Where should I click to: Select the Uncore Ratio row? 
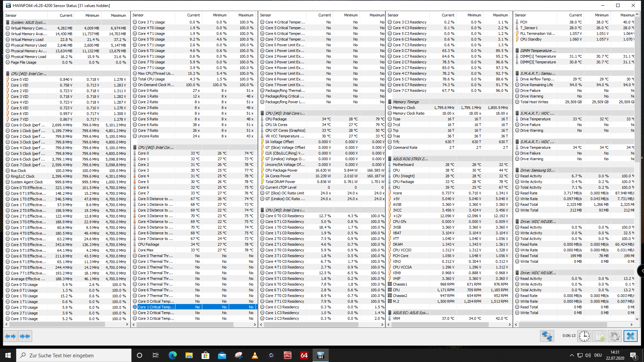pos(194,136)
